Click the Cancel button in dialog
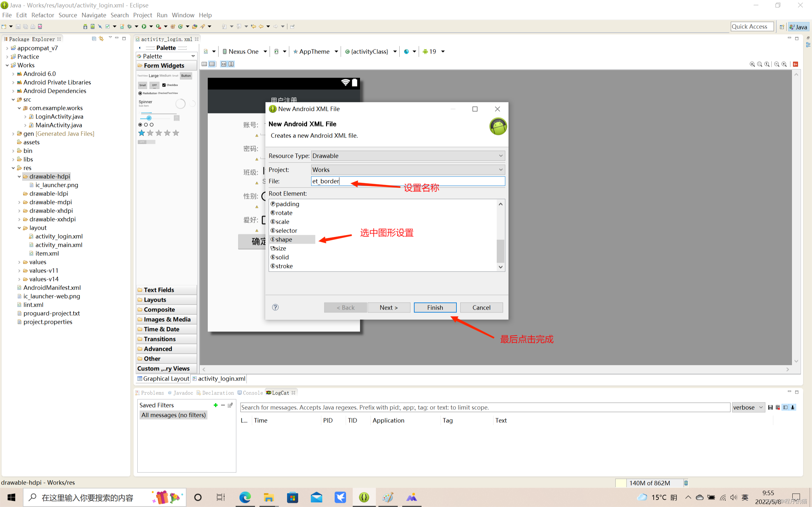The image size is (812, 507). (481, 307)
